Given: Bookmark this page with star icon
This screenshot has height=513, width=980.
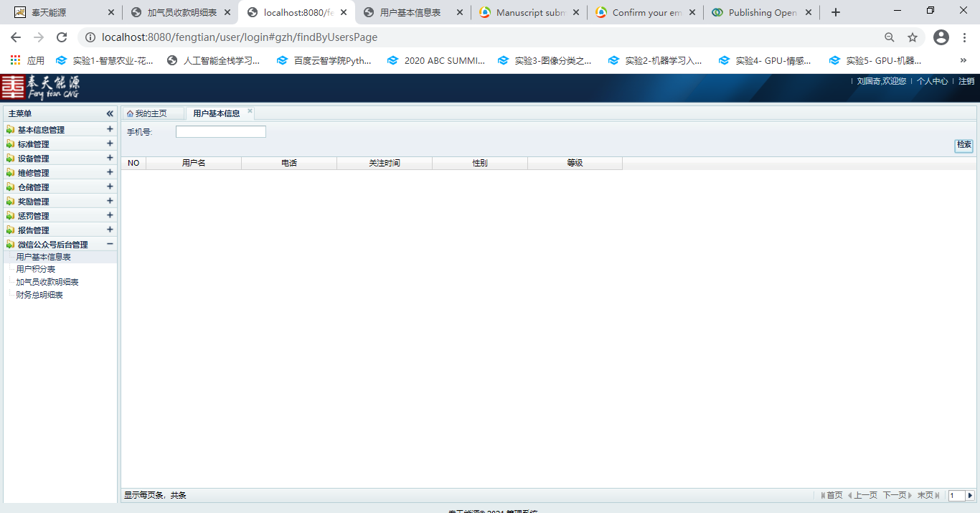Looking at the screenshot, I should (x=913, y=37).
